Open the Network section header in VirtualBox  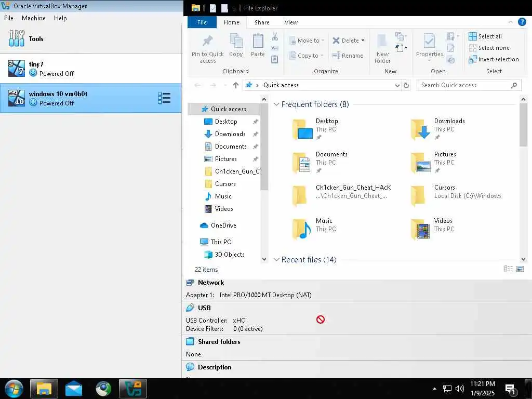coord(211,282)
